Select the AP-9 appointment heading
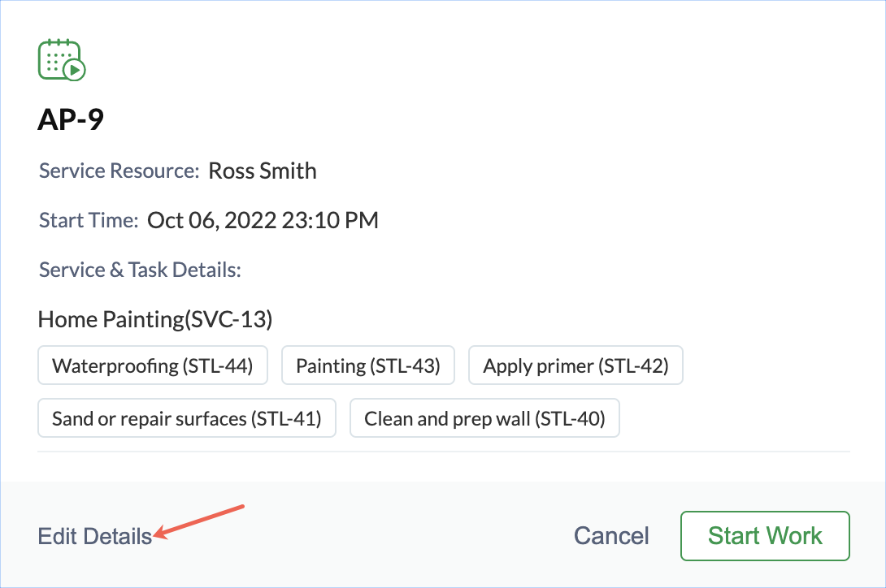Viewport: 886px width, 588px height. click(x=71, y=119)
